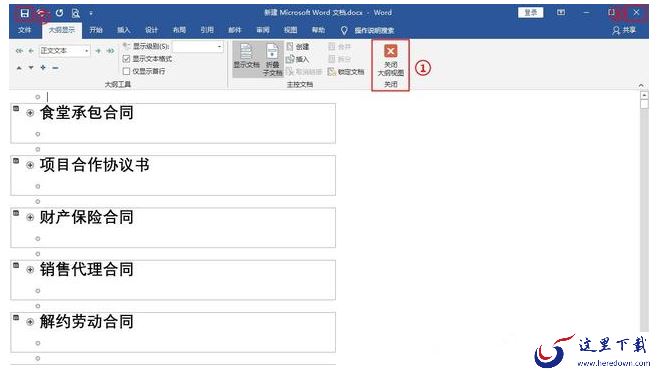The image size is (660, 371).
Task: Expand 项目合作协议书 heading plus symbol
Action: tap(30, 165)
